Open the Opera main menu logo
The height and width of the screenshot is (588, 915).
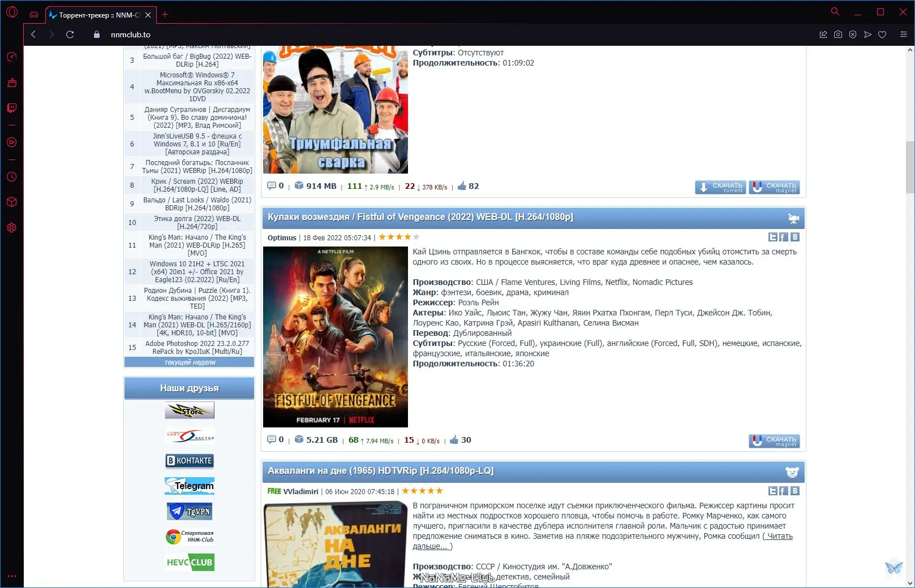tap(12, 12)
